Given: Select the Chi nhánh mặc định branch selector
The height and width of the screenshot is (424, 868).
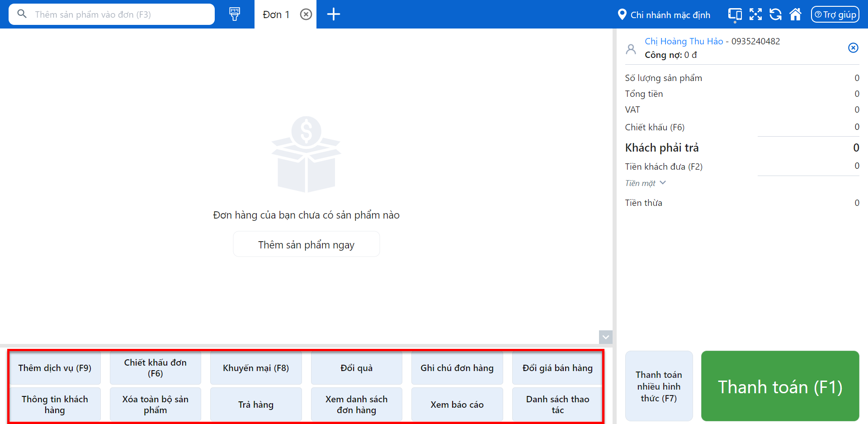Looking at the screenshot, I should [664, 15].
